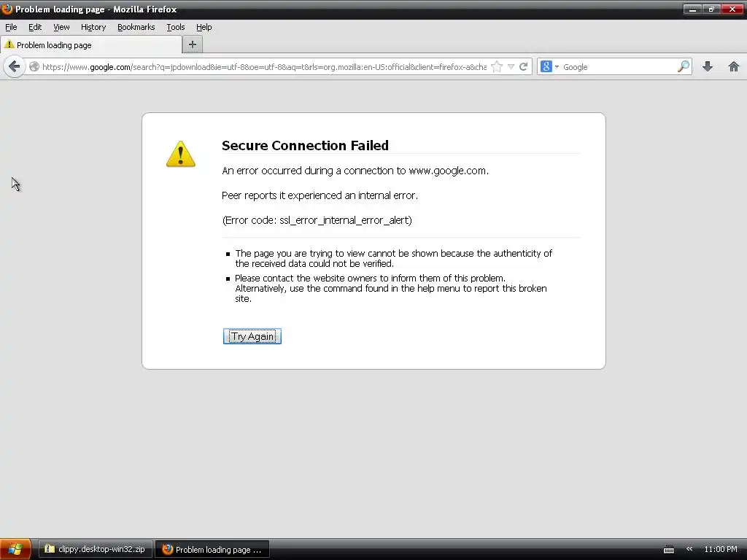Open a new tab with plus button
The width and height of the screenshot is (747, 560).
(x=193, y=44)
